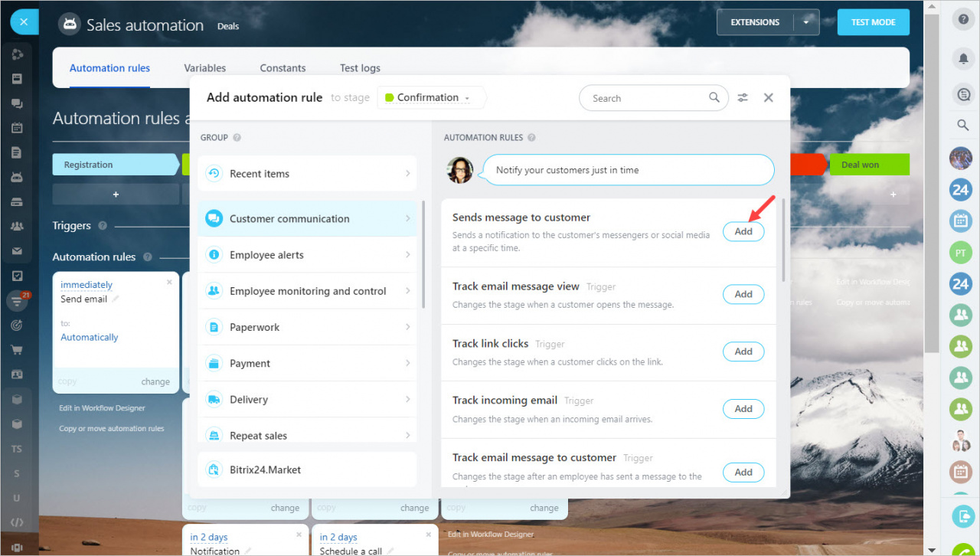The image size is (980, 556).
Task: Expand the Delivery group
Action: coord(307,399)
